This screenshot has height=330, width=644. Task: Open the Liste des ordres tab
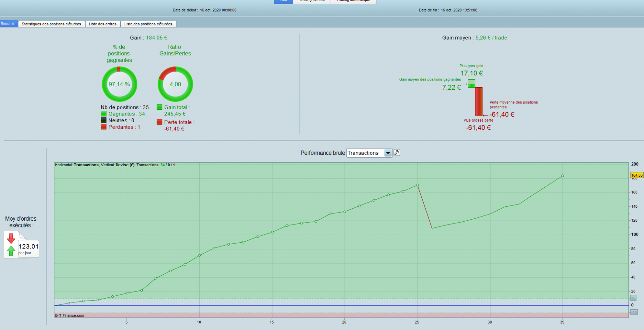pyautogui.click(x=103, y=24)
